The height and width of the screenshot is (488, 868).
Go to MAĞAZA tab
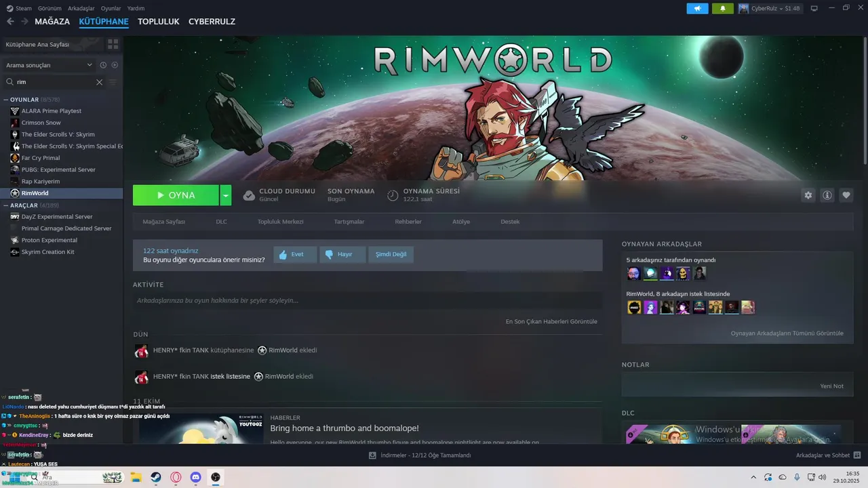click(52, 22)
